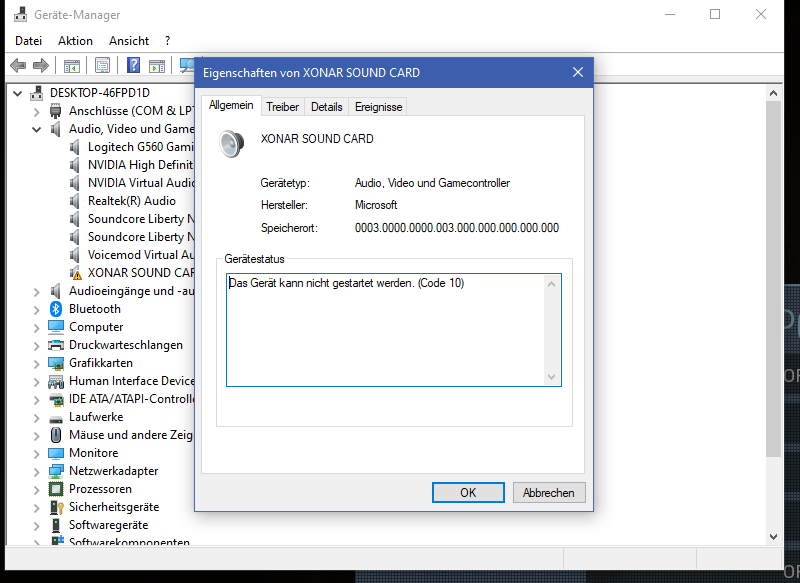
Task: Select the Allgemein tab
Action: tap(231, 105)
